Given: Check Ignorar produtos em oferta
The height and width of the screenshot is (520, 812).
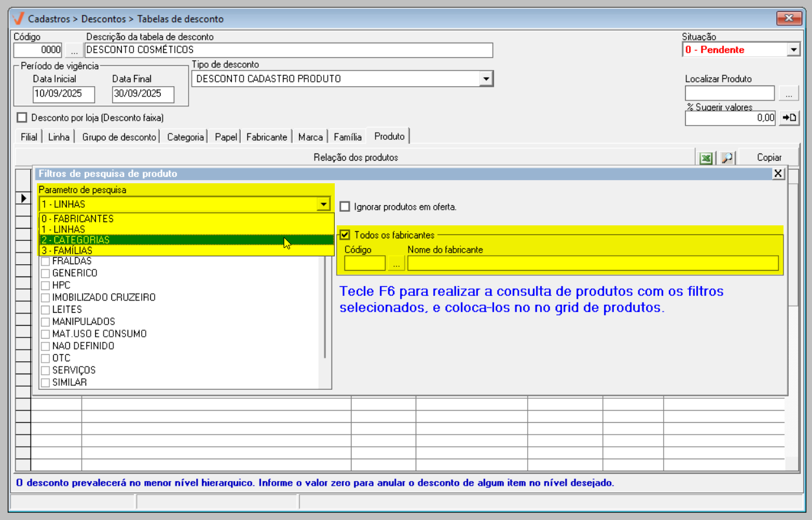Looking at the screenshot, I should (x=346, y=207).
